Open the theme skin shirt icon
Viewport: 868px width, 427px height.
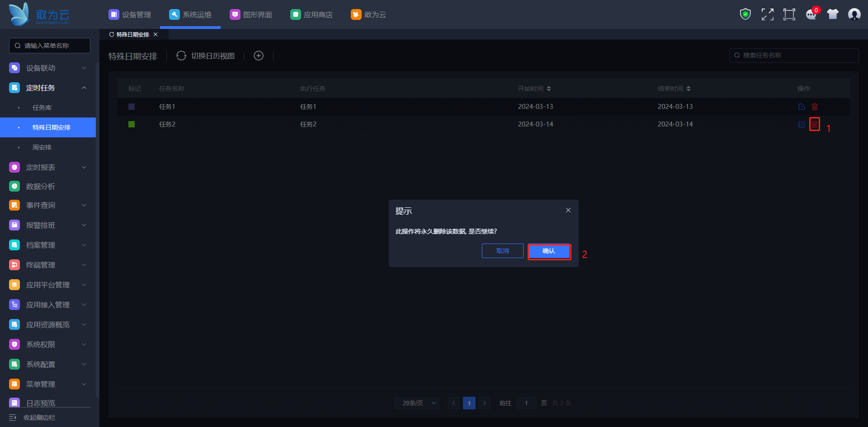point(832,14)
